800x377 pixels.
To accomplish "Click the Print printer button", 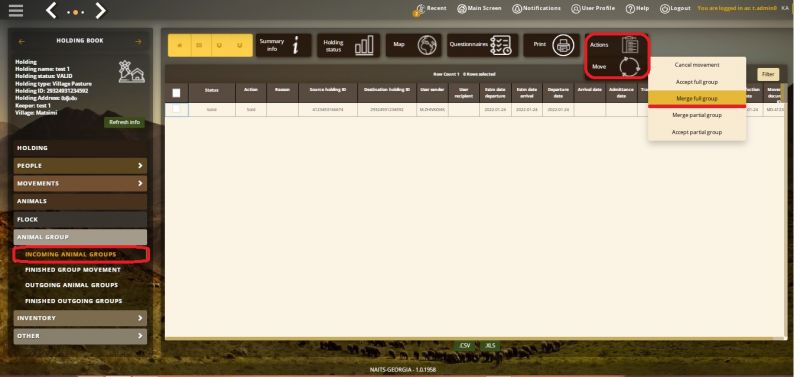I will coord(552,45).
